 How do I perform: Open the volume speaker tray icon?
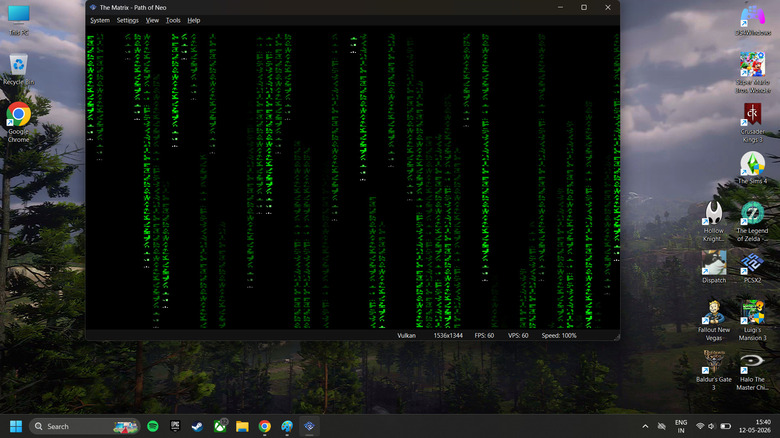(712, 427)
